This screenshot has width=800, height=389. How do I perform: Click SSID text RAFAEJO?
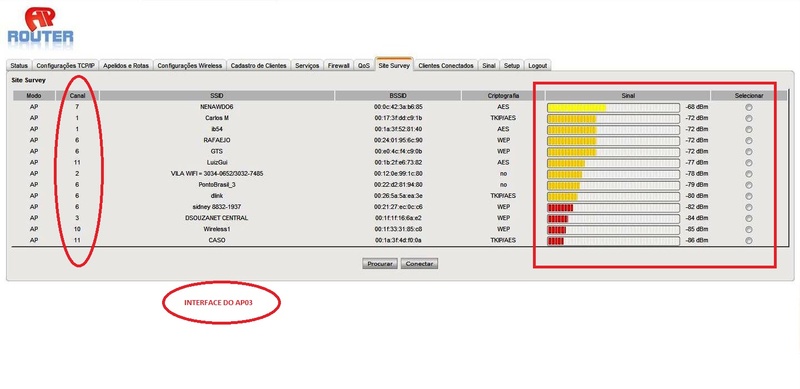[x=217, y=140]
